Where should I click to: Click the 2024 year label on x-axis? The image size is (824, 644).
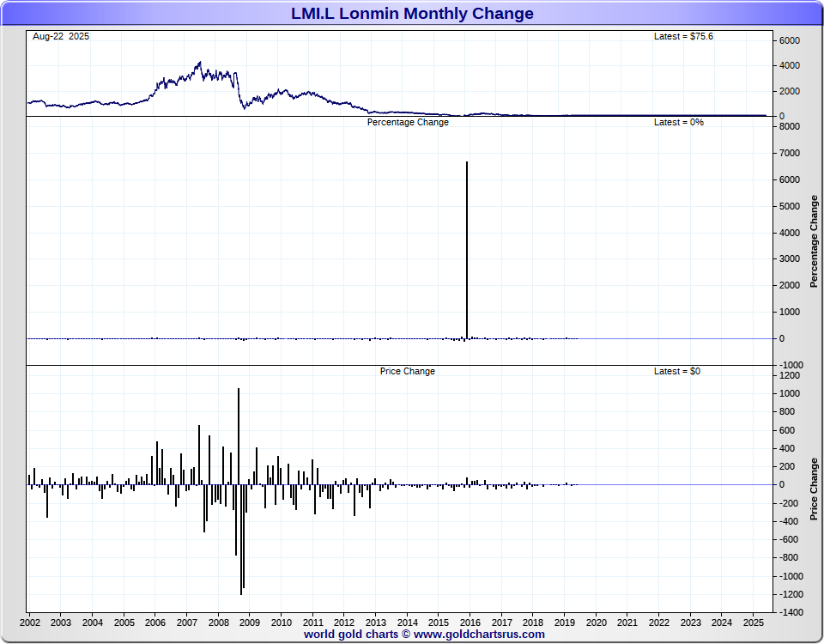point(722,623)
